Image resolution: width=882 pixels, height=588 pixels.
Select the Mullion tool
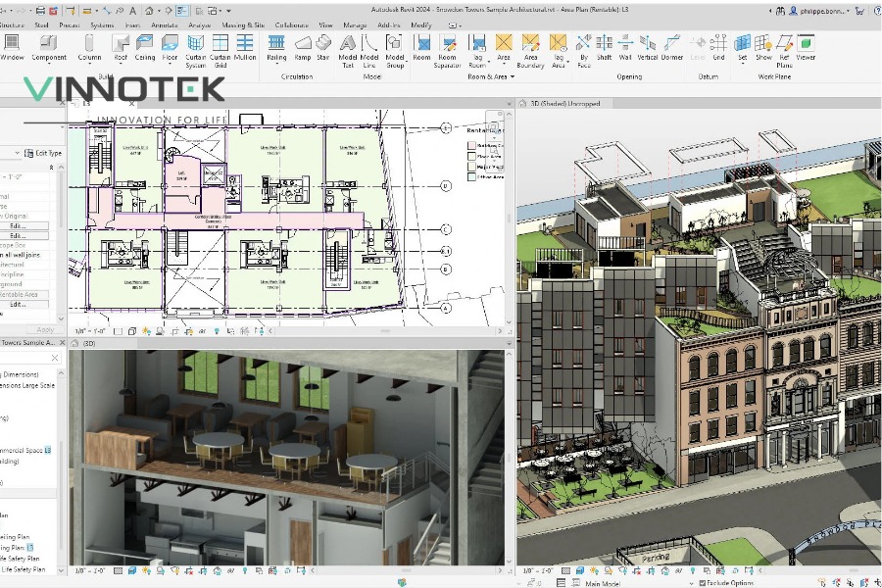pyautogui.click(x=245, y=47)
